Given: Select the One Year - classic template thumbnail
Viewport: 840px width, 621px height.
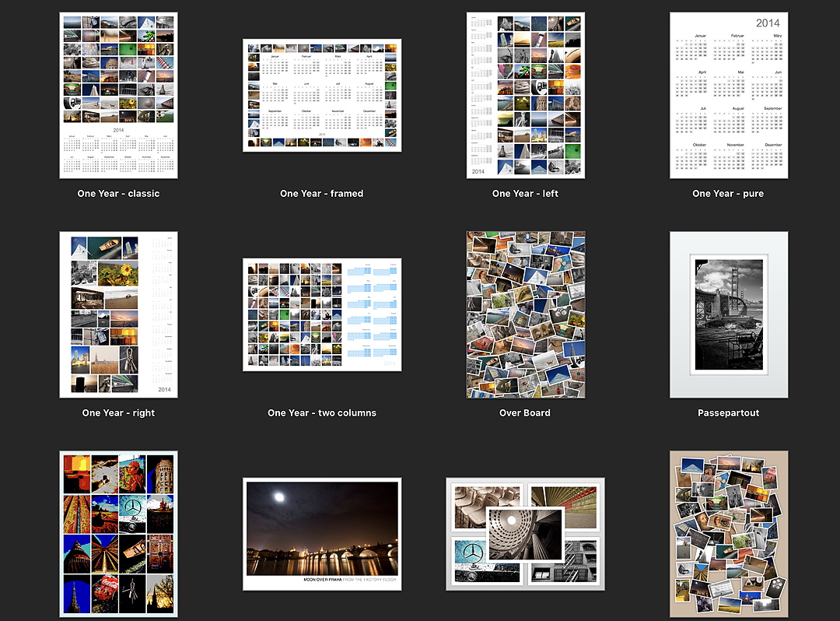Looking at the screenshot, I should [x=118, y=96].
